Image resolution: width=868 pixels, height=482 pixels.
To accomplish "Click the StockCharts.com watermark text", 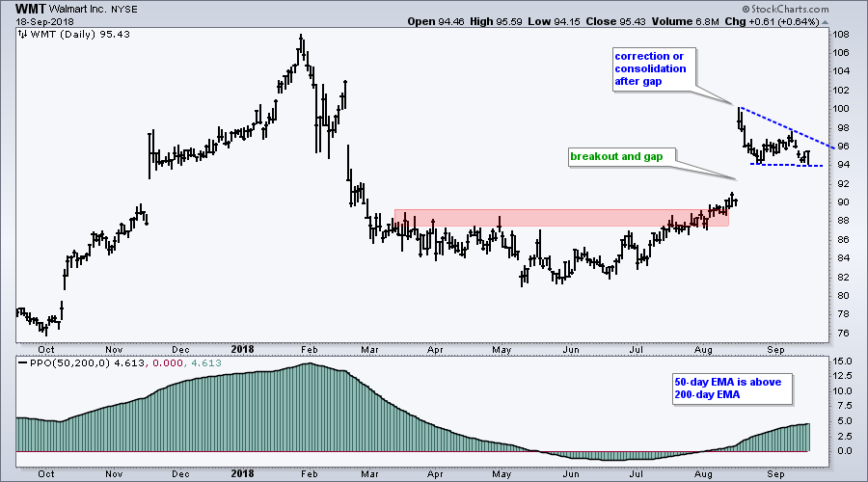I will (785, 9).
